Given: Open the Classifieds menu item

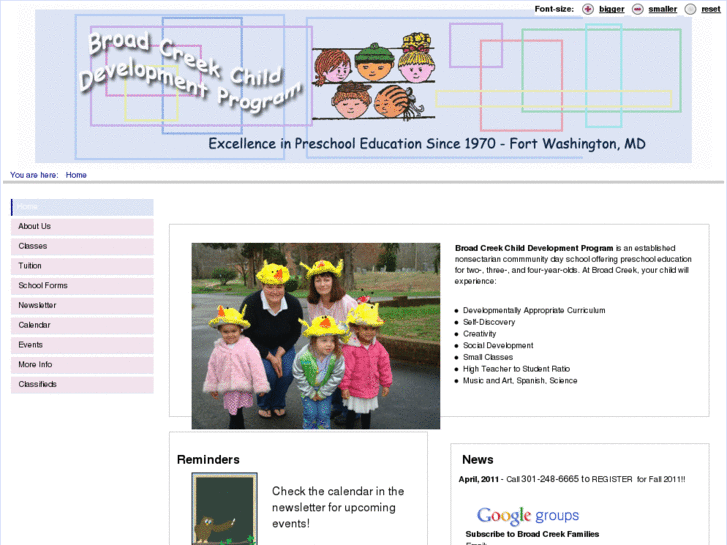Looking at the screenshot, I should [82, 385].
